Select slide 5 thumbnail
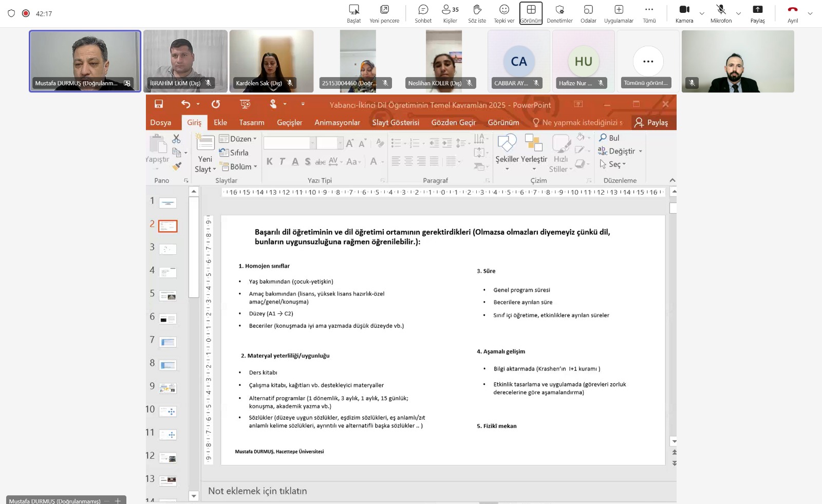This screenshot has width=822, height=504. [x=168, y=295]
